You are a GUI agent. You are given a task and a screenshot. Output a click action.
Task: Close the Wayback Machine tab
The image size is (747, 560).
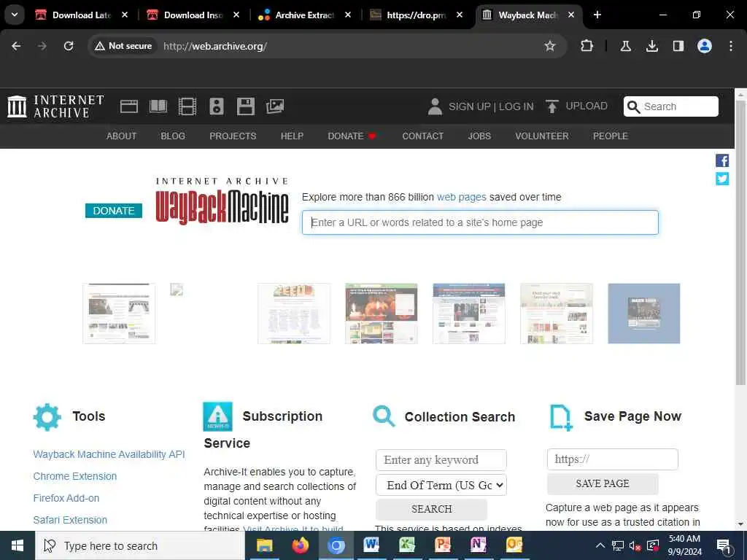(571, 15)
